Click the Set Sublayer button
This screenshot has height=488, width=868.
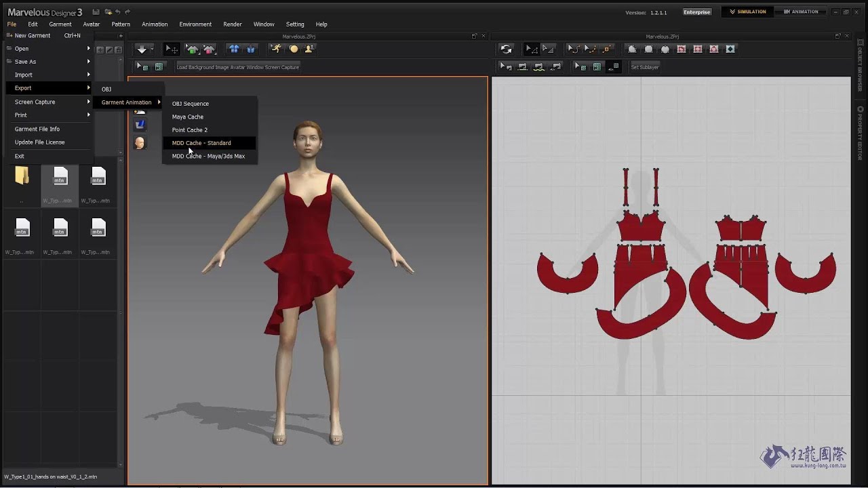(x=645, y=67)
